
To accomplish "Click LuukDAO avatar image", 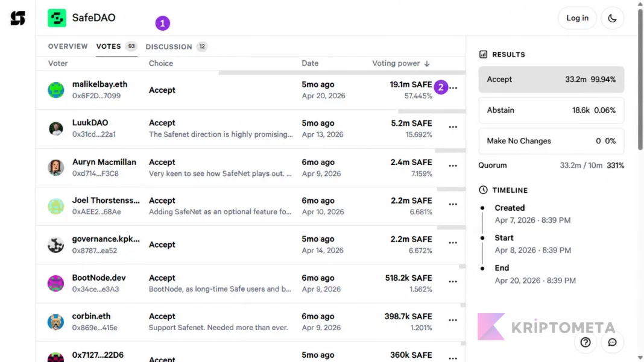I will pyautogui.click(x=56, y=128).
